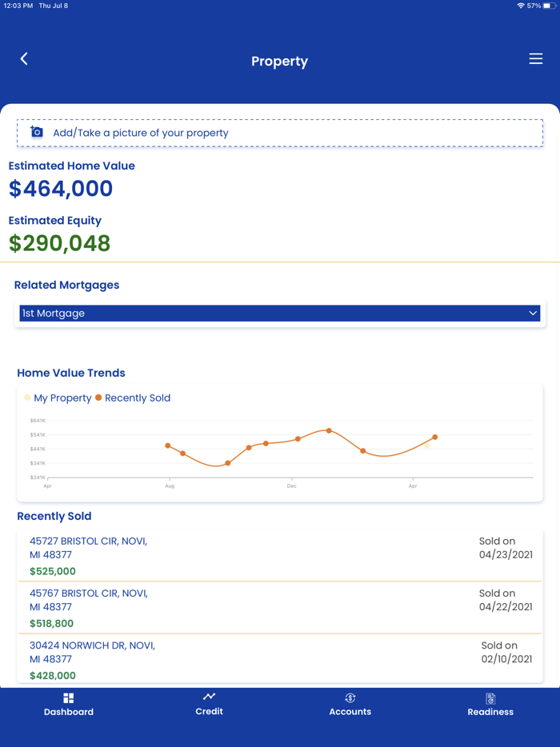Select the Credit navigation icon
The width and height of the screenshot is (560, 747).
pyautogui.click(x=209, y=696)
